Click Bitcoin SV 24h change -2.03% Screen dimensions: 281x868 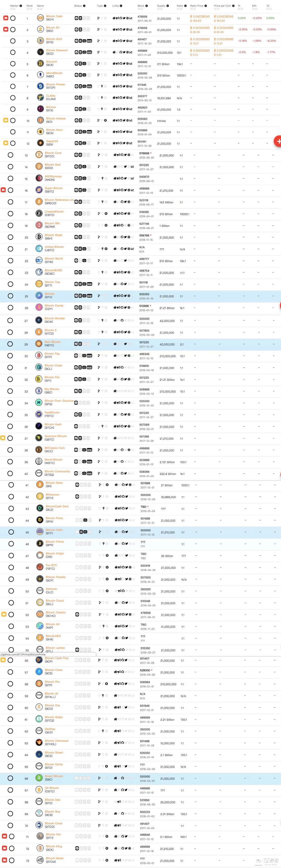[x=257, y=30]
